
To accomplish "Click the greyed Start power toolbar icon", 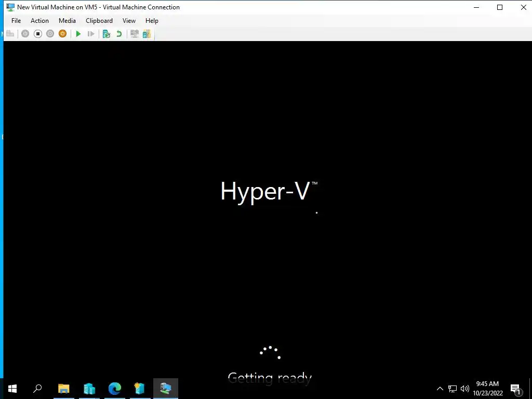I will coord(25,34).
